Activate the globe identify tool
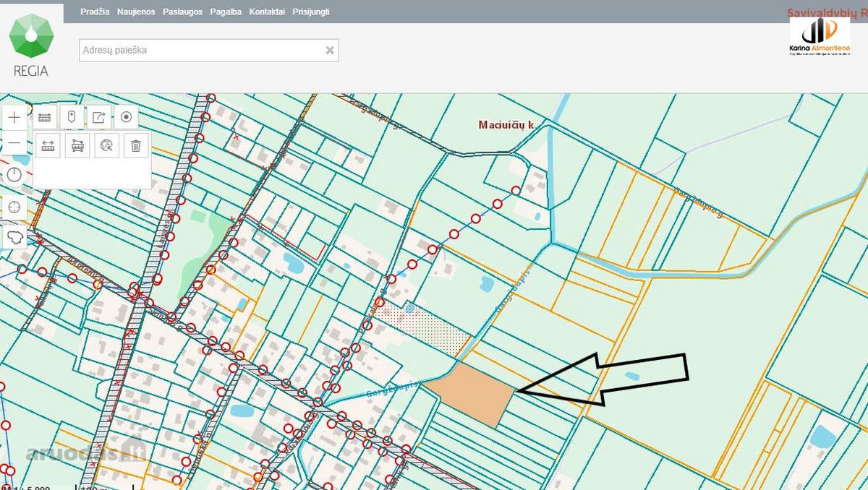 pos(106,145)
